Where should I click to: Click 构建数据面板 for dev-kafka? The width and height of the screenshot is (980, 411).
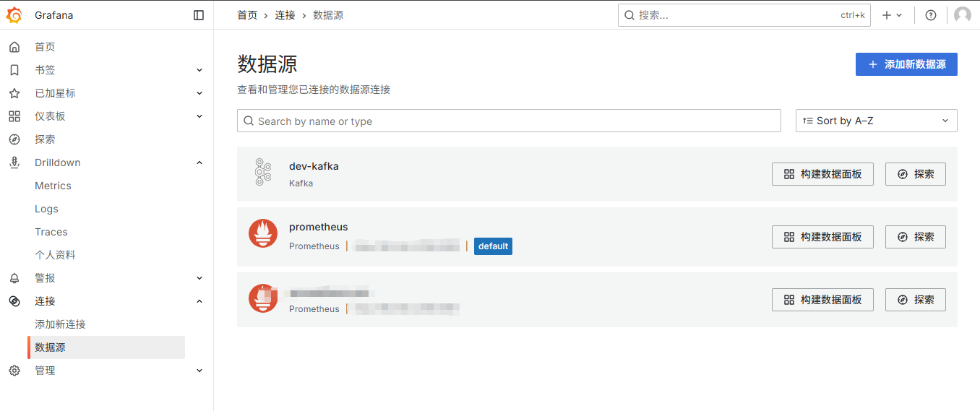tap(822, 174)
